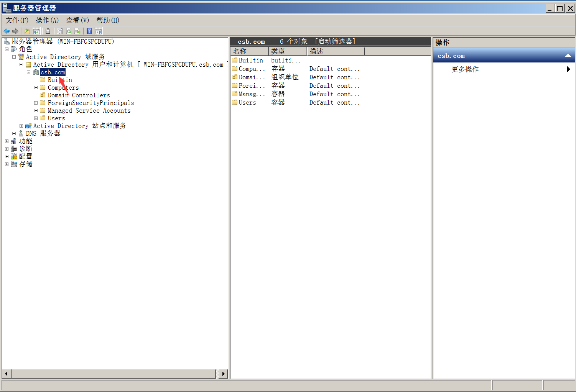This screenshot has height=392, width=576.
Task: Click the blue Back arrow in toolbar
Action: point(7,31)
